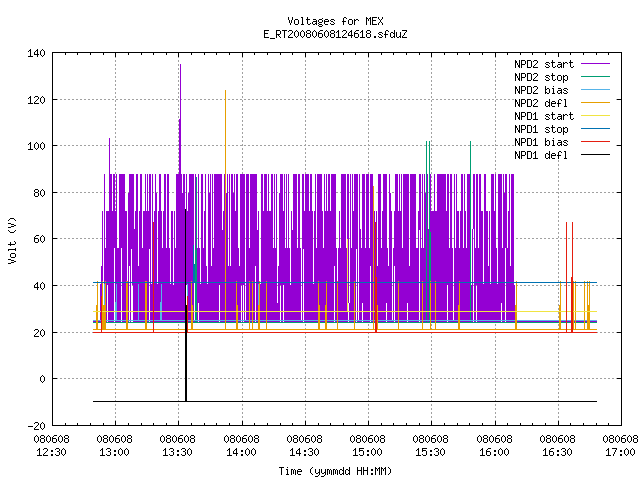This screenshot has width=640, height=480.
Task: Click the x-axis tick label 13:30
Action: pyautogui.click(x=178, y=452)
